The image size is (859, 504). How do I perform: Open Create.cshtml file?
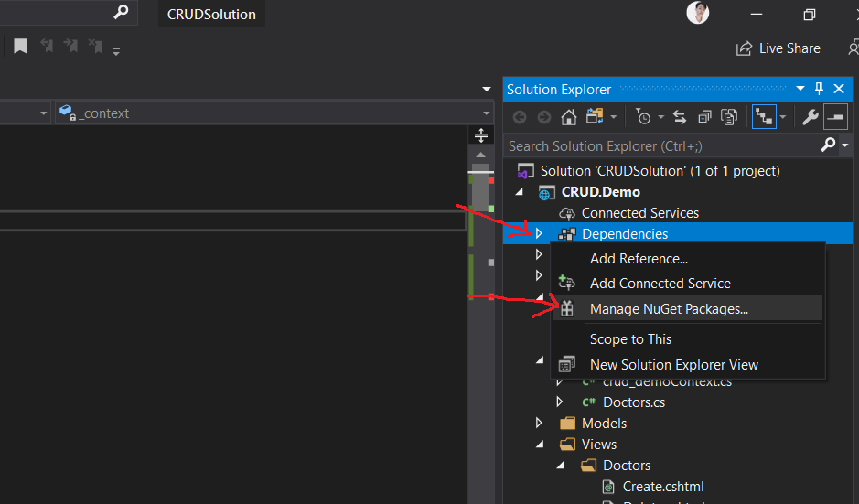(x=663, y=487)
